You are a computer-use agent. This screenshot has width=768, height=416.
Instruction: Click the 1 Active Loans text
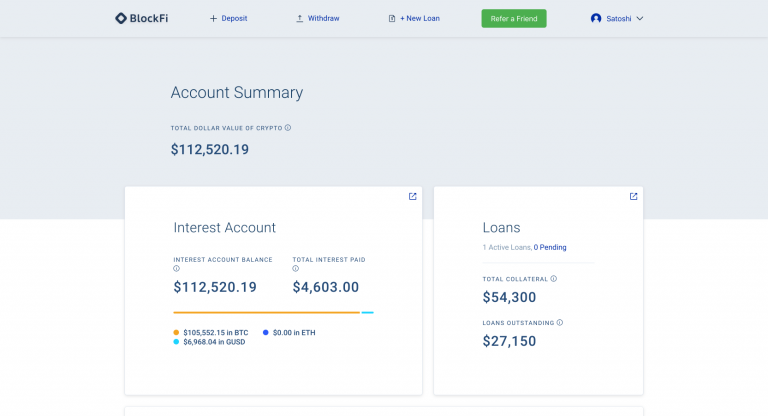507,247
